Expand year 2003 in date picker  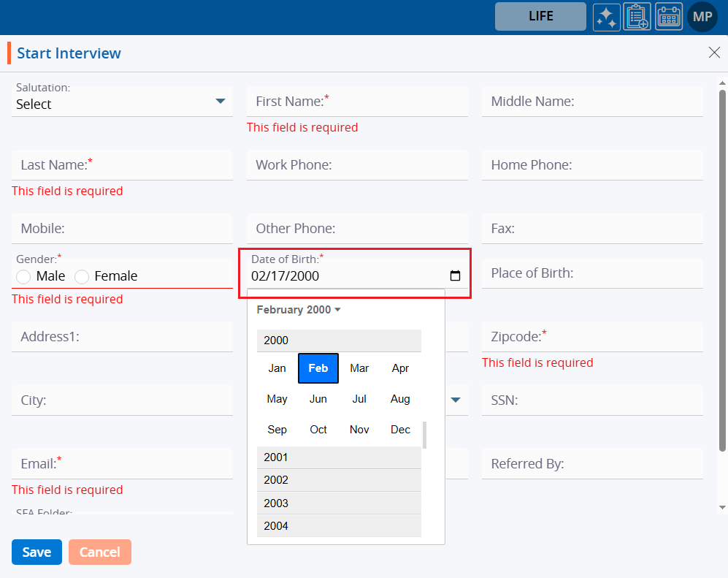pos(339,503)
